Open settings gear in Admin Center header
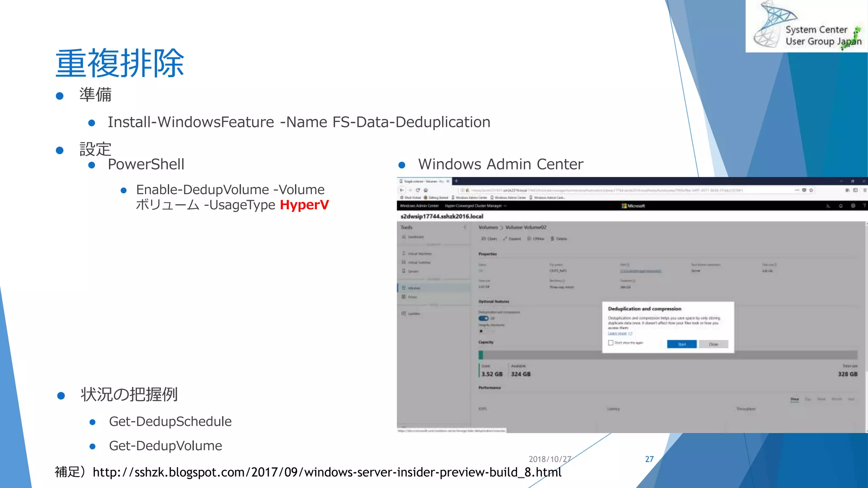This screenshot has height=488, width=868. (x=853, y=206)
